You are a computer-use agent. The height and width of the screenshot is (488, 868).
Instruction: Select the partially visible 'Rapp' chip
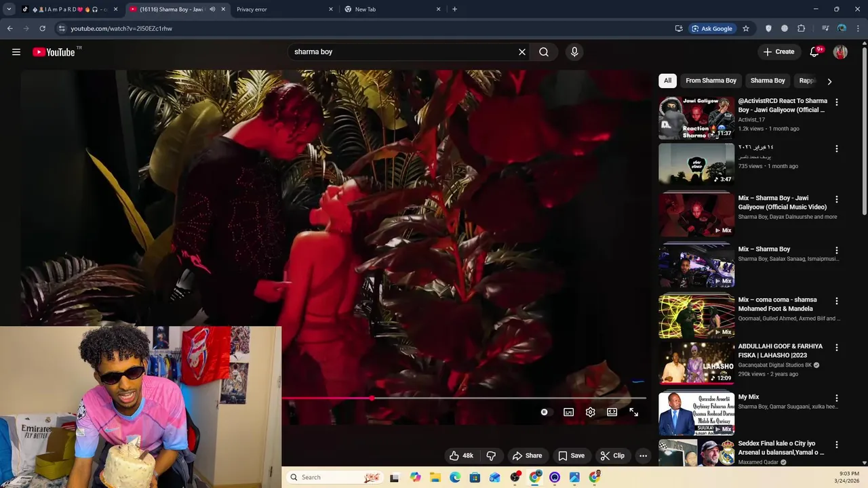(806, 81)
